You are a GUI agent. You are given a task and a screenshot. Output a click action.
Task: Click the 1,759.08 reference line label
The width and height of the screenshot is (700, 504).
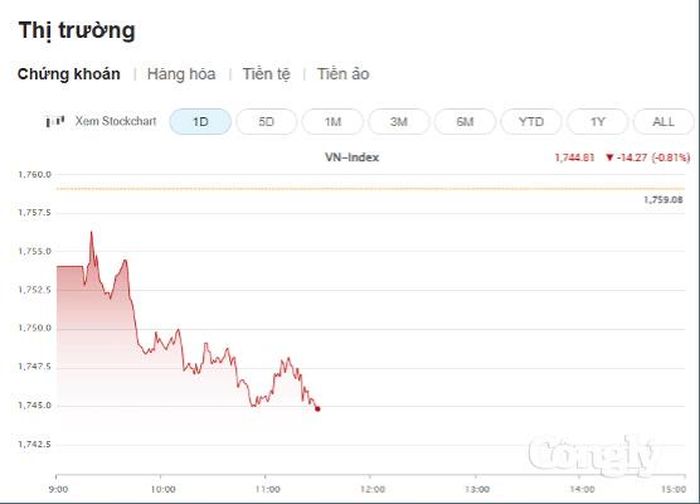[663, 200]
